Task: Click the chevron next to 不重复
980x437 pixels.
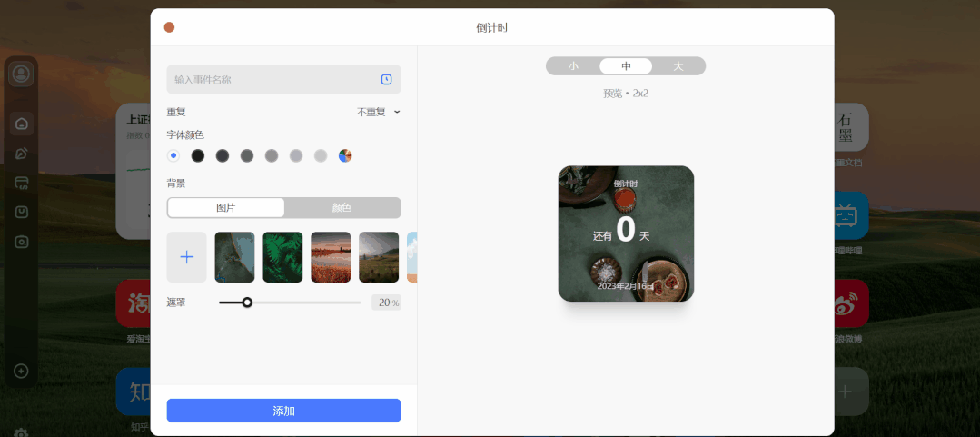Action: tap(397, 113)
